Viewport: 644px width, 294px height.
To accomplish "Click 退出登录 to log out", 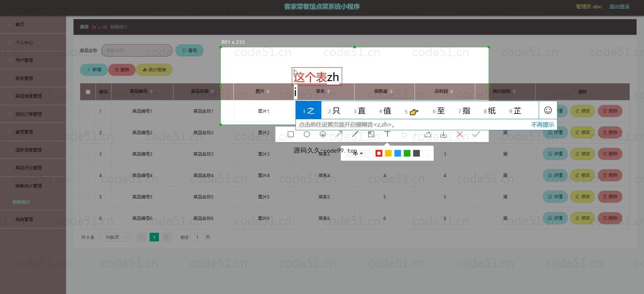I will [x=619, y=6].
